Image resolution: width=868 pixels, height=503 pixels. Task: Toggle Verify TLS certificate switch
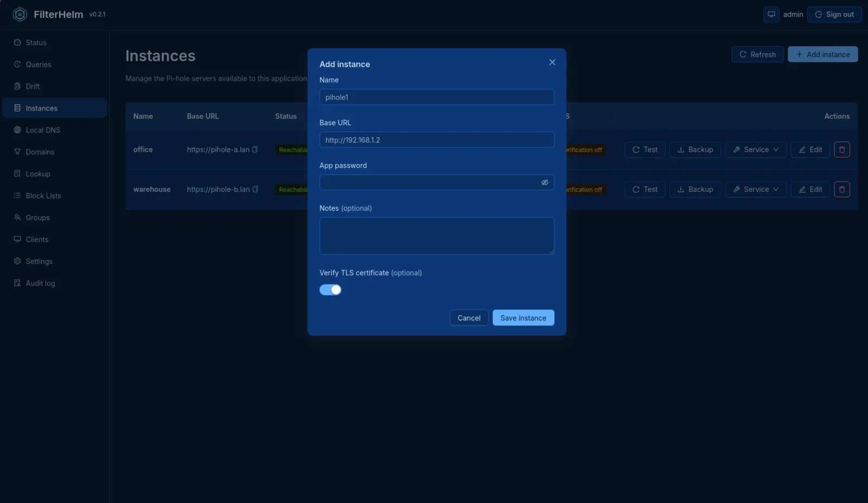point(330,290)
